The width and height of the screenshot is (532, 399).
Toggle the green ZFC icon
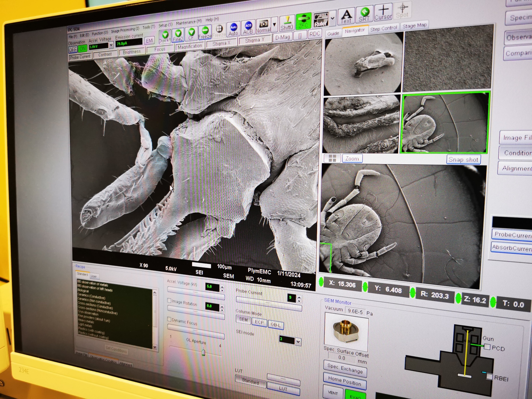[x=303, y=21]
